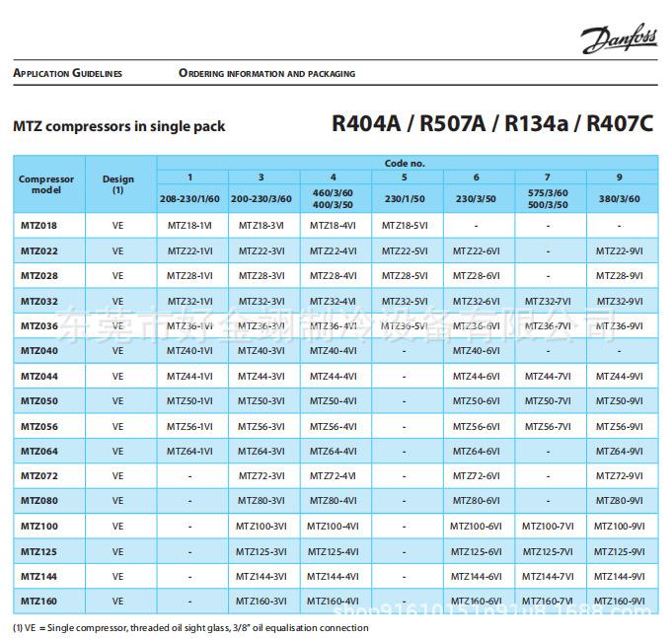
Task: Select 'Ordering information and packaging' heading
Action: tap(267, 73)
